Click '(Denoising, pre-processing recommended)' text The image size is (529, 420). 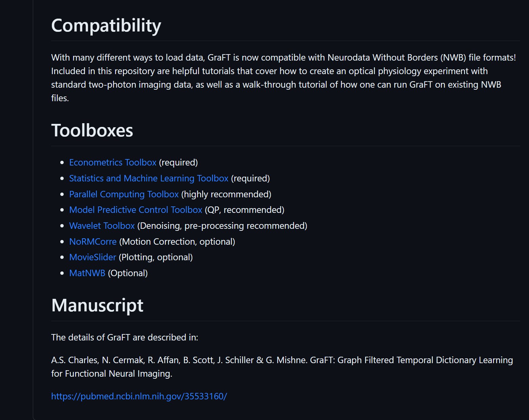point(222,226)
